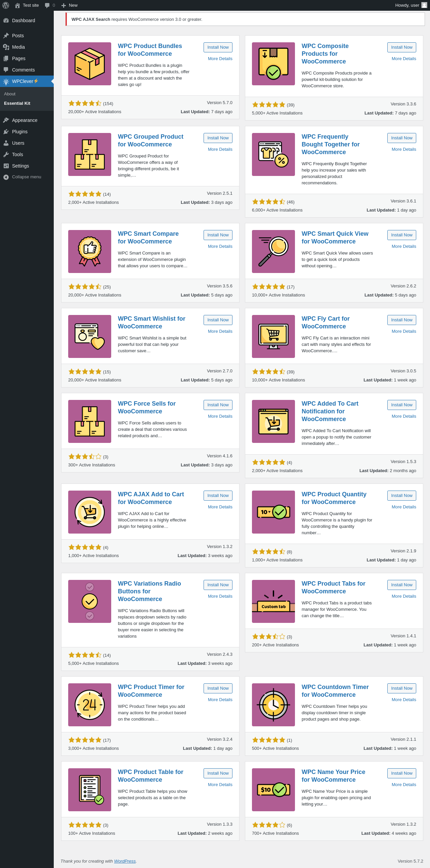Viewport: 430px width, 868px height.
Task: Open Posts menu in sidebar
Action: [27, 36]
